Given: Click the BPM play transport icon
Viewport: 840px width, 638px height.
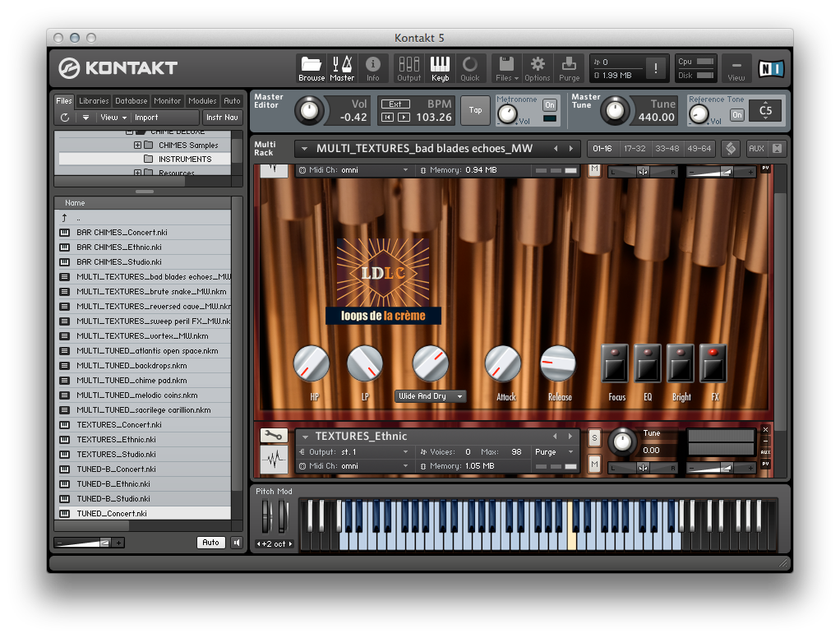Looking at the screenshot, I should point(404,117).
